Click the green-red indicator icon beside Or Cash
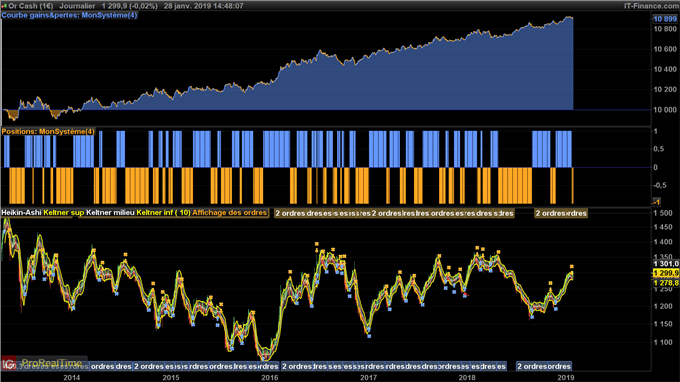Screen dimensions: 680x382 pos(4,6)
